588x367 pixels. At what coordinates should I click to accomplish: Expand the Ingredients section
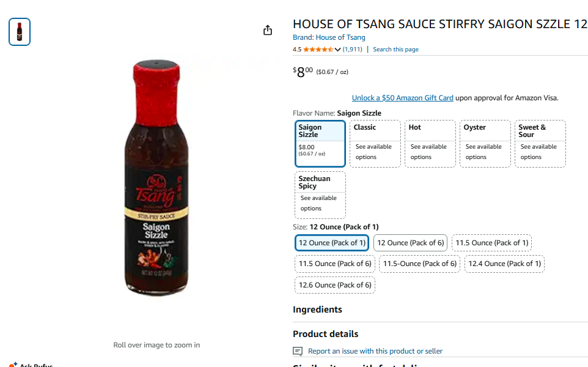point(317,310)
